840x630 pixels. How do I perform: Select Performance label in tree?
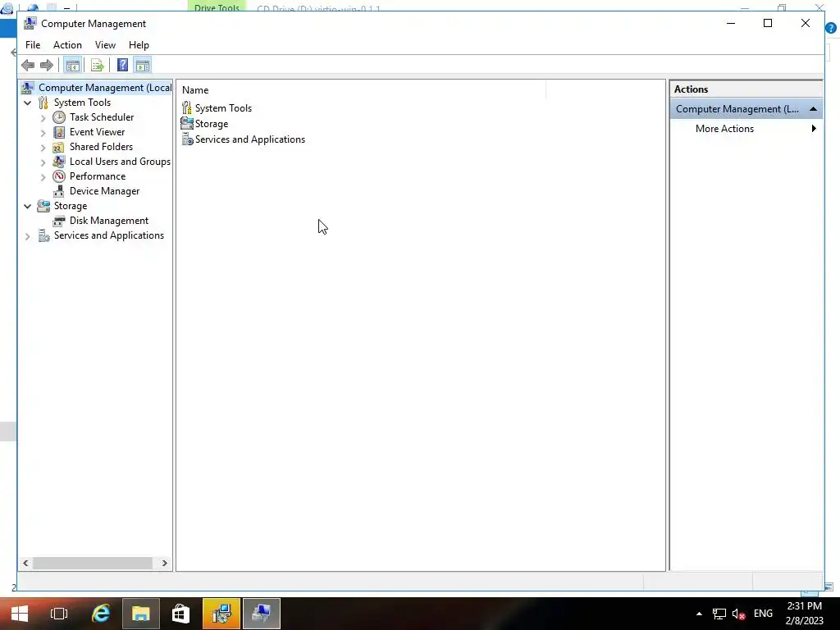coord(98,176)
